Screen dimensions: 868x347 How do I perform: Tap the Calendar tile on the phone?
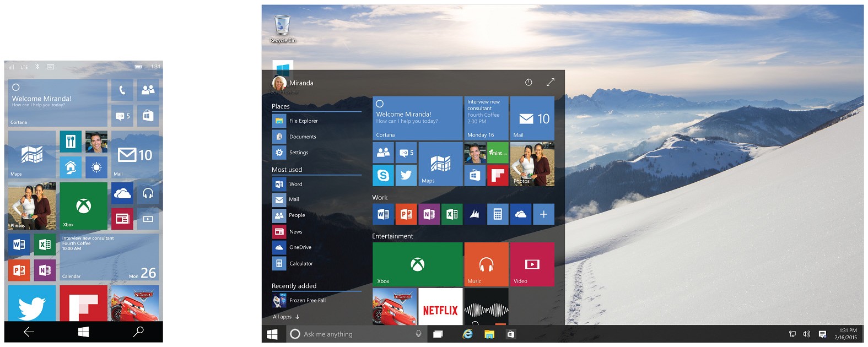[x=109, y=257]
